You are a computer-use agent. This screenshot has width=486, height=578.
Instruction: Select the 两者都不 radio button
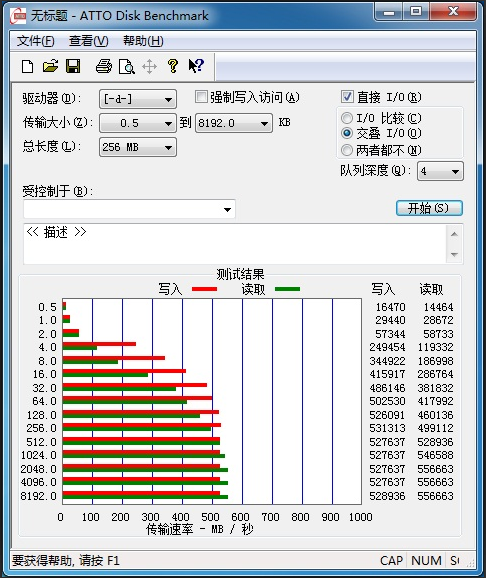[347, 150]
